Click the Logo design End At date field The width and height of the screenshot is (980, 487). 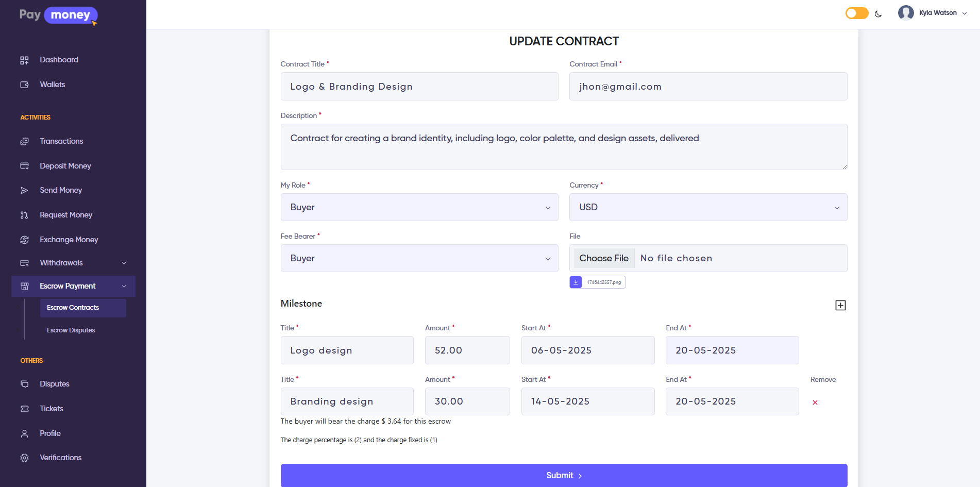tap(732, 350)
